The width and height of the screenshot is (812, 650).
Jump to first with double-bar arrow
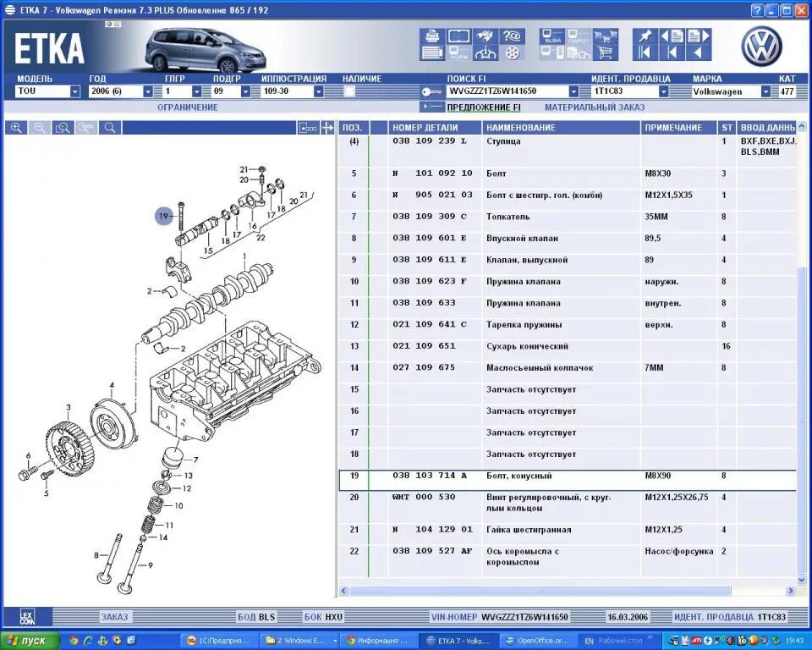[x=645, y=52]
